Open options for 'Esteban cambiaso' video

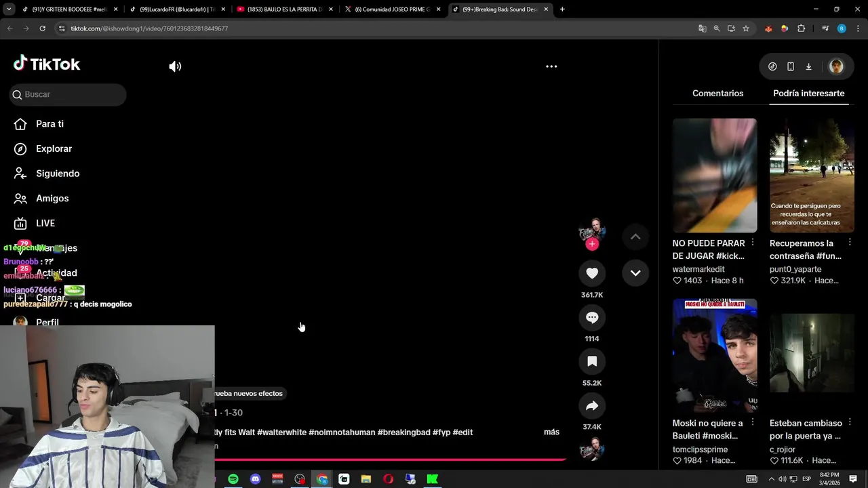pyautogui.click(x=849, y=422)
